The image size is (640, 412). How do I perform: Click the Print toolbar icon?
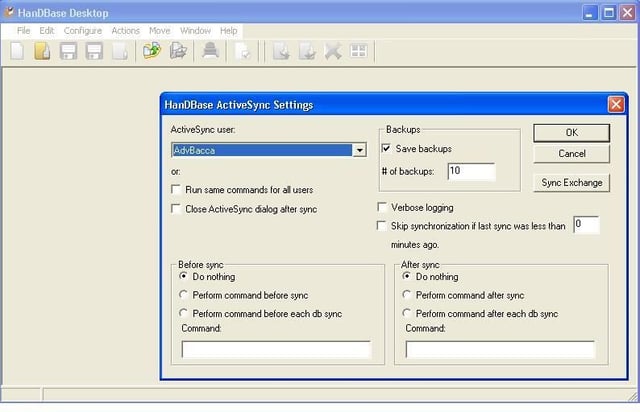coord(211,51)
